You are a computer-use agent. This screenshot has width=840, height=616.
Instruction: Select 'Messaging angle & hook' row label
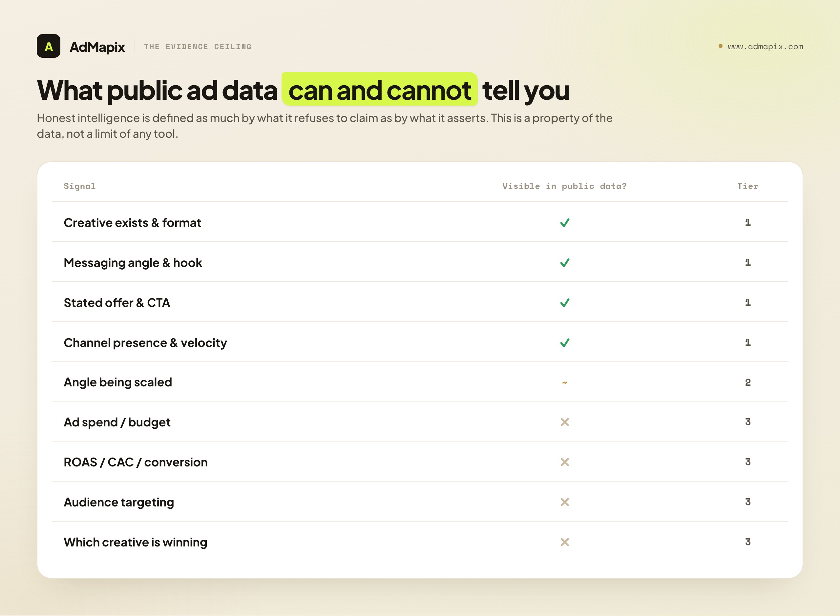(x=133, y=263)
